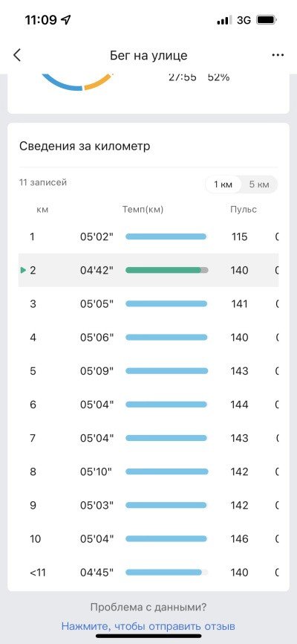Select the last <11 kilometer row
Viewport: 297px width, 644px height.
click(x=148, y=572)
